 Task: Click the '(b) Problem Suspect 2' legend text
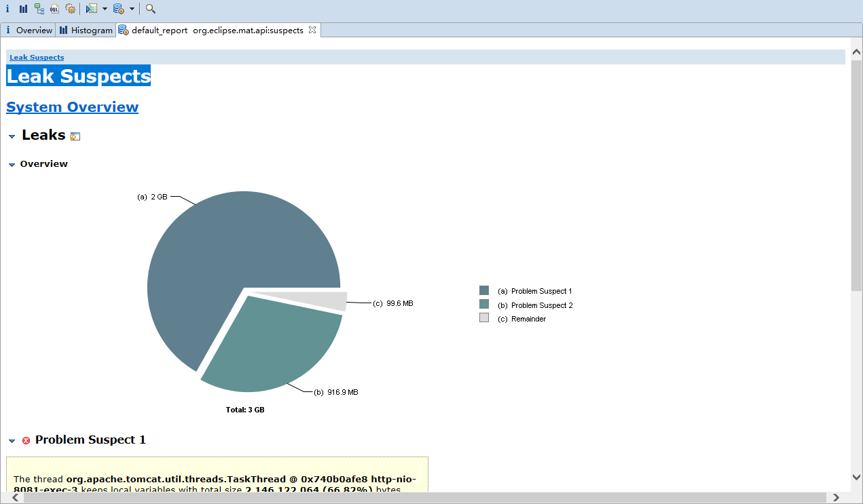click(535, 305)
